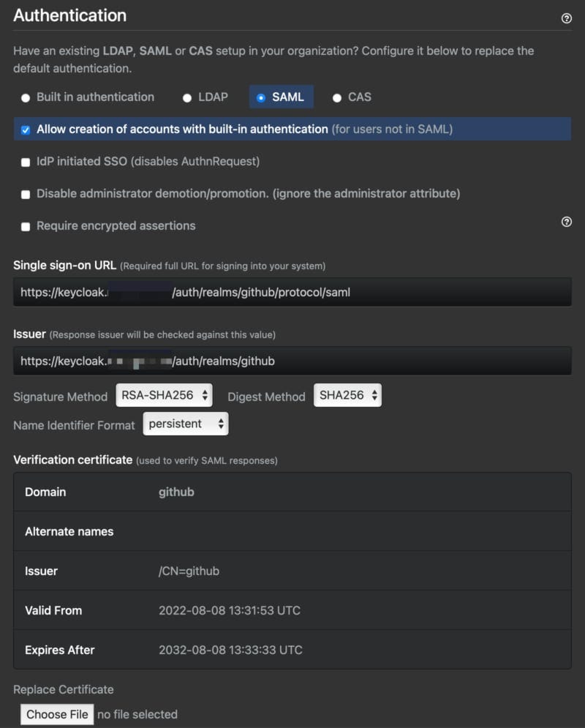
Task: Open the Digest Method dropdown
Action: point(348,396)
